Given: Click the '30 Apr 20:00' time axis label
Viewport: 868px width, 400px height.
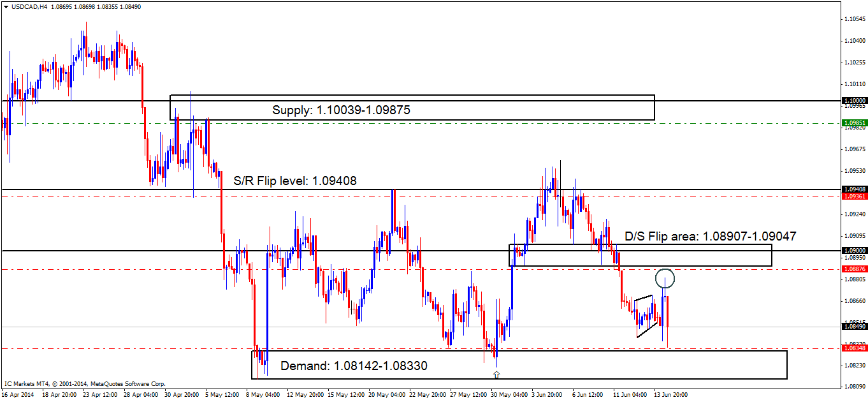Looking at the screenshot, I should click(x=182, y=395).
